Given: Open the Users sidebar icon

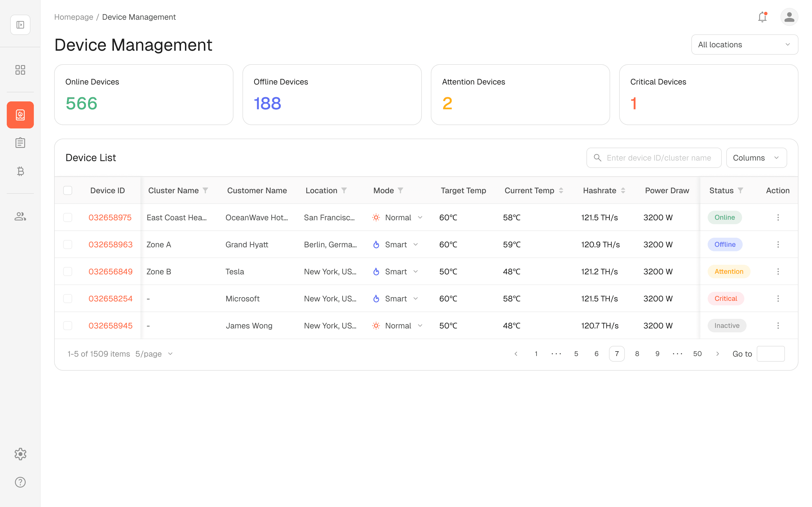Looking at the screenshot, I should click(20, 216).
